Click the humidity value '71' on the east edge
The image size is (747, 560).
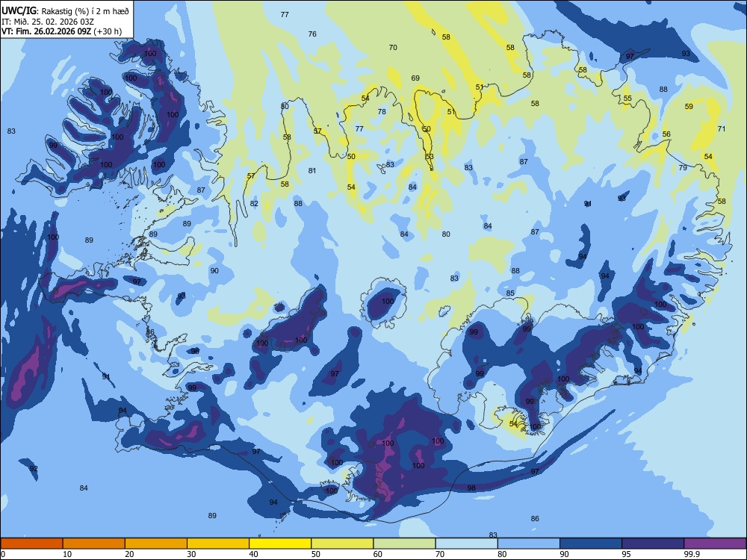pyautogui.click(x=722, y=128)
